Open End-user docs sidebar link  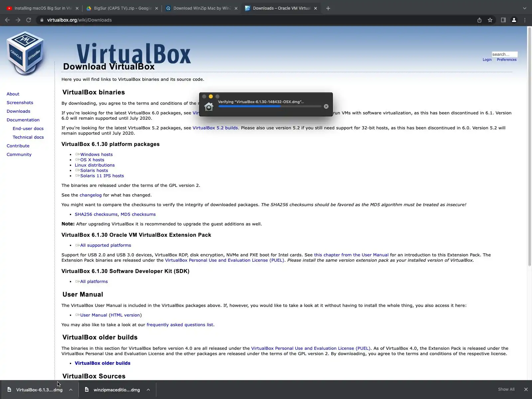coord(28,129)
